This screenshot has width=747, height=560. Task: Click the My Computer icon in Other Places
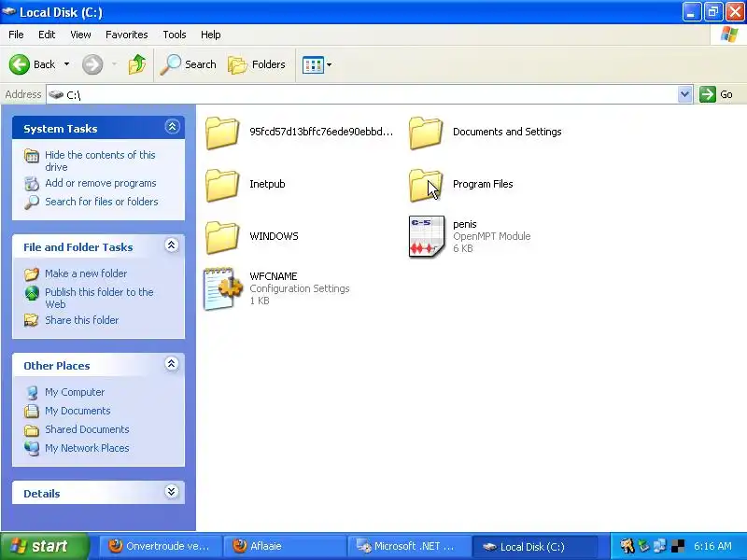coord(32,392)
